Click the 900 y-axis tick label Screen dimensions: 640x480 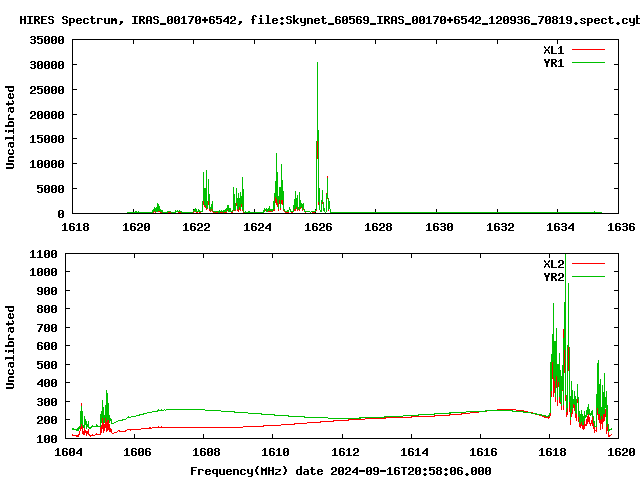pos(47,291)
